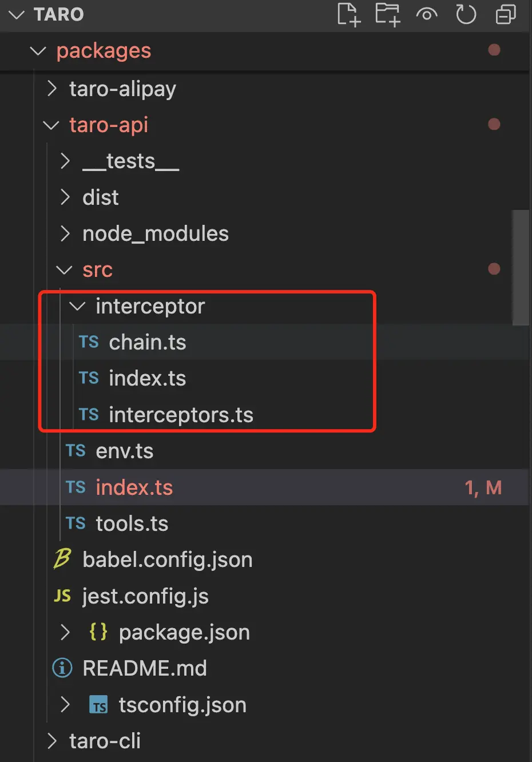Create a new folder in the explorer

pyautogui.click(x=387, y=15)
